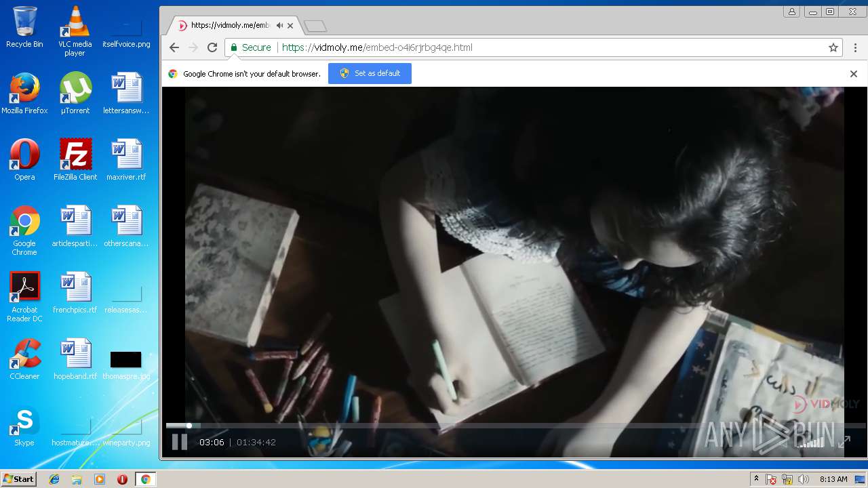Select the wineparty.png file
This screenshot has height=488, width=868.
[126, 432]
